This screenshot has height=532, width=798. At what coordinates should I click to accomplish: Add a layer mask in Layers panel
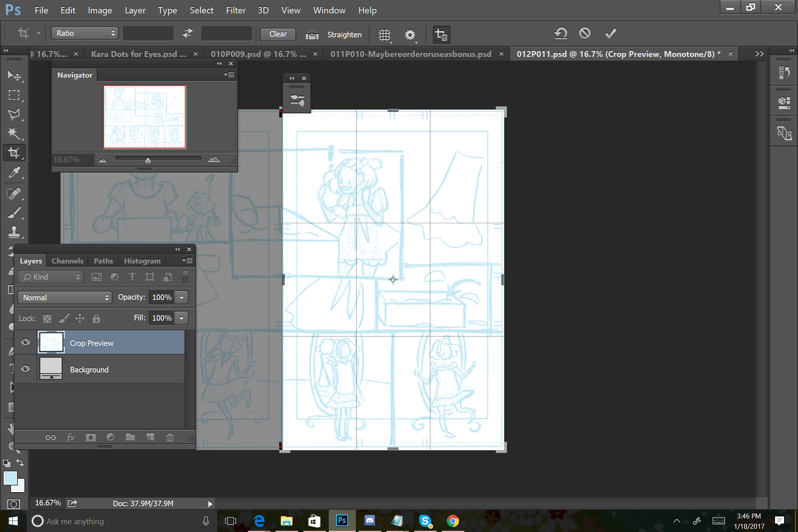point(90,437)
